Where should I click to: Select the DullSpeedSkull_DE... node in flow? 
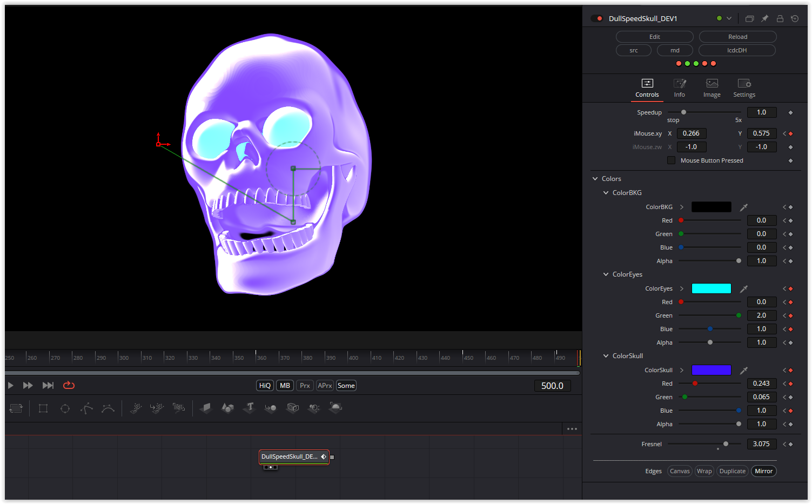tap(294, 457)
